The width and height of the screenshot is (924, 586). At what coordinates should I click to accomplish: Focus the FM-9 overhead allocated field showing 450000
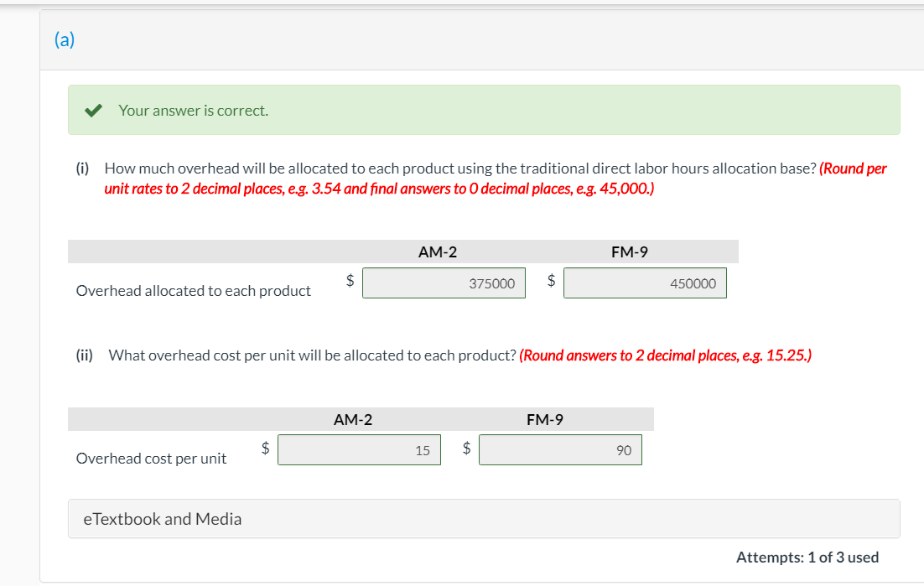645,283
